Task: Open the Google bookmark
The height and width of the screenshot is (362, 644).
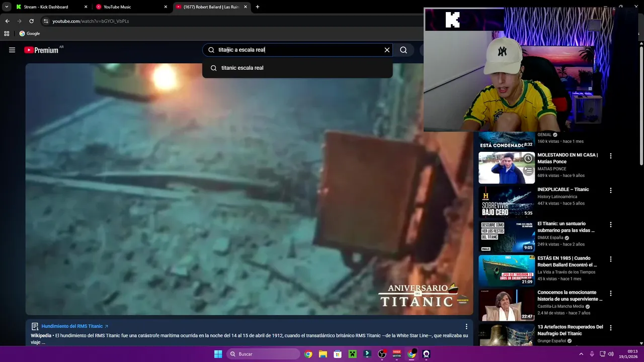Action: 30,34
